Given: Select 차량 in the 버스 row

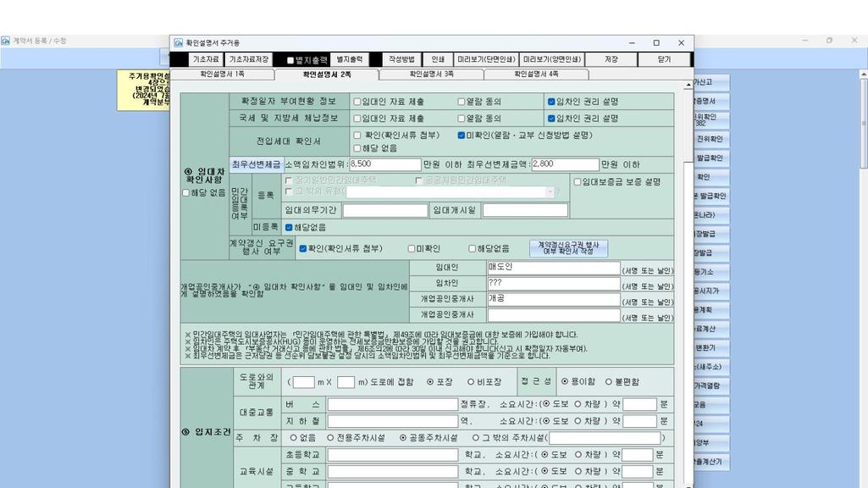Looking at the screenshot, I should point(578,404).
